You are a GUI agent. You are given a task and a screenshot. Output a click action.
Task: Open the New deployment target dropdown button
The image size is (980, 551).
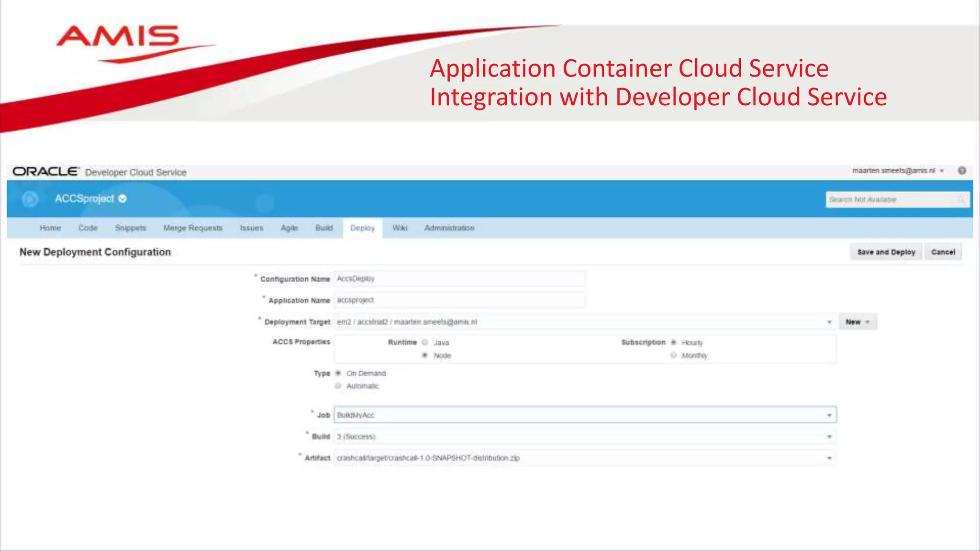pyautogui.click(x=858, y=322)
